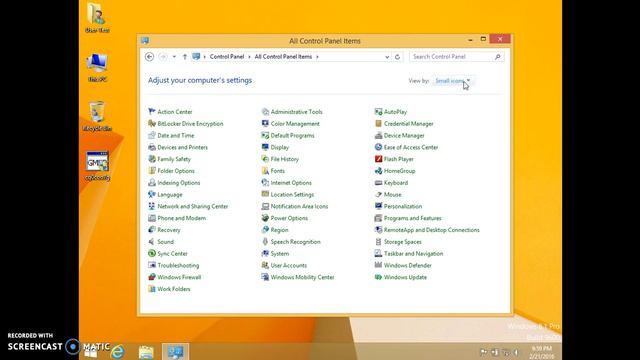Open the Language icon
This screenshot has width=640, height=360.
pos(152,194)
